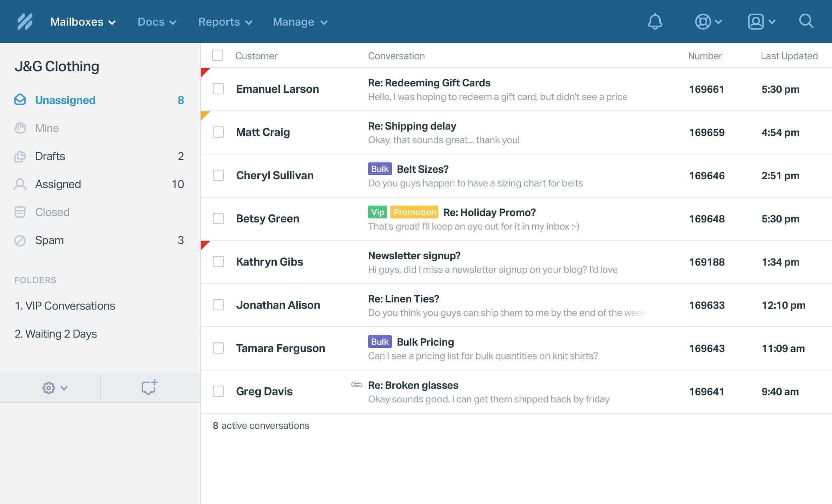Screen dimensions: 832x504
Task: Check Tamara Ferguson's checkbox
Action: pos(218,348)
